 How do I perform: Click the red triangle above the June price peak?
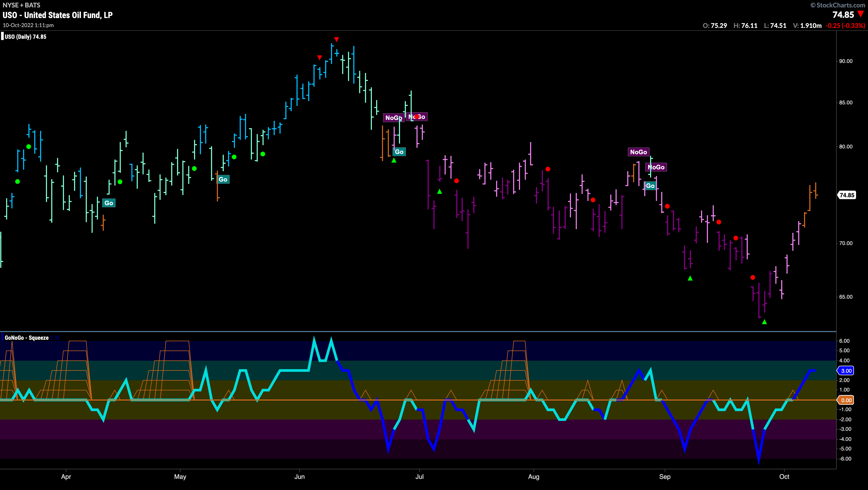click(x=336, y=40)
